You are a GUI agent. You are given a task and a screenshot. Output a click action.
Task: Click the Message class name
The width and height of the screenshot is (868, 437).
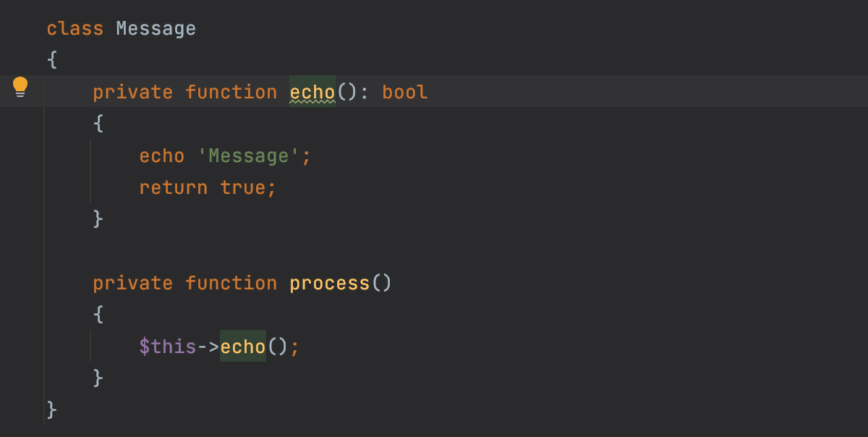[156, 29]
